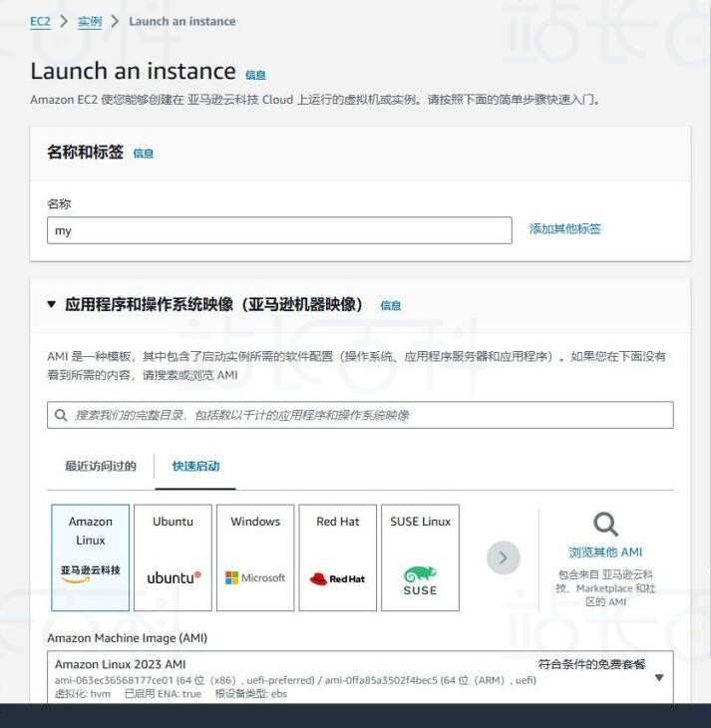Open 信息 link next to Launch an instance
Screen dimensions: 711x728
pyautogui.click(x=255, y=75)
